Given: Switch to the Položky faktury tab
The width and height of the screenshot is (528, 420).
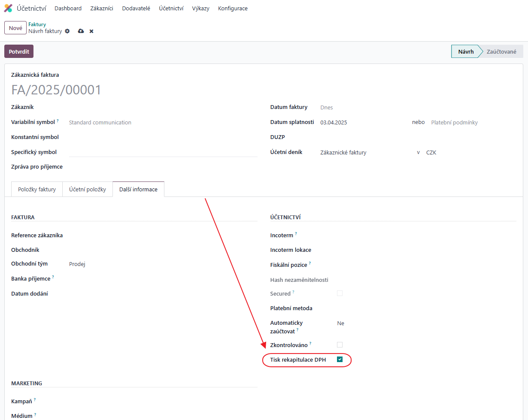Looking at the screenshot, I should click(37, 189).
